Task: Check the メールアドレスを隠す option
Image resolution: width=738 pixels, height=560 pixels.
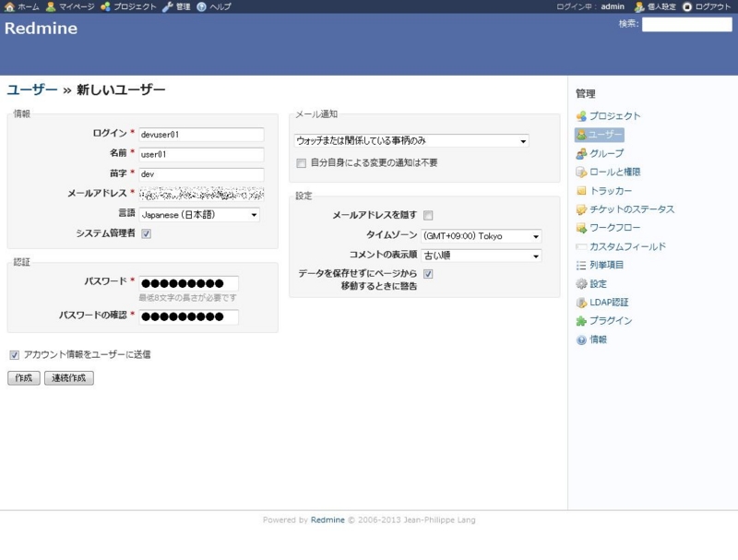Action: click(x=428, y=213)
